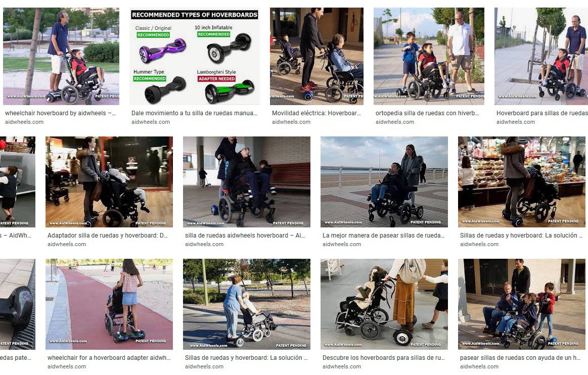
Task: Open the 'Hoverboard para sillas de ruedas' thumbnail
Action: click(x=541, y=56)
